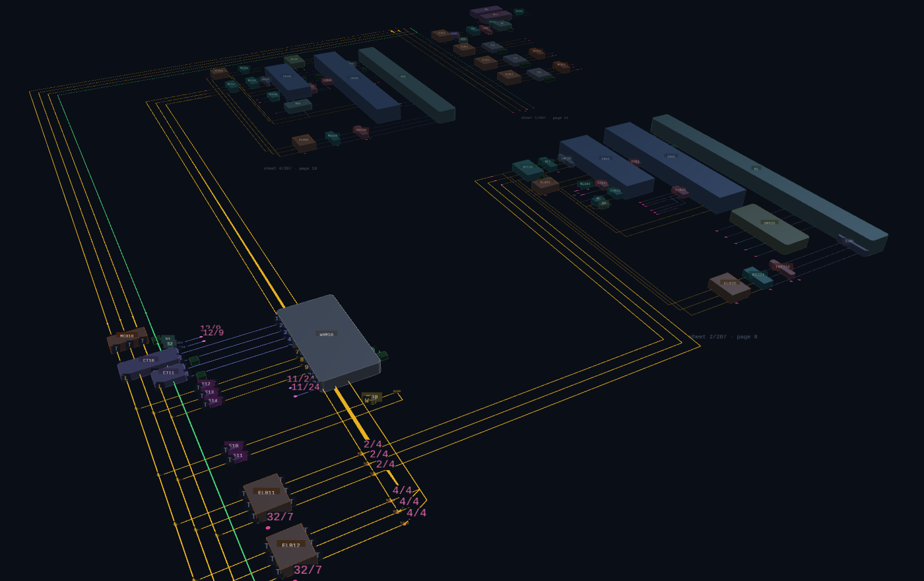Select the CNV40 converter block
Viewport: 924px width, 581px height.
coord(288,81)
